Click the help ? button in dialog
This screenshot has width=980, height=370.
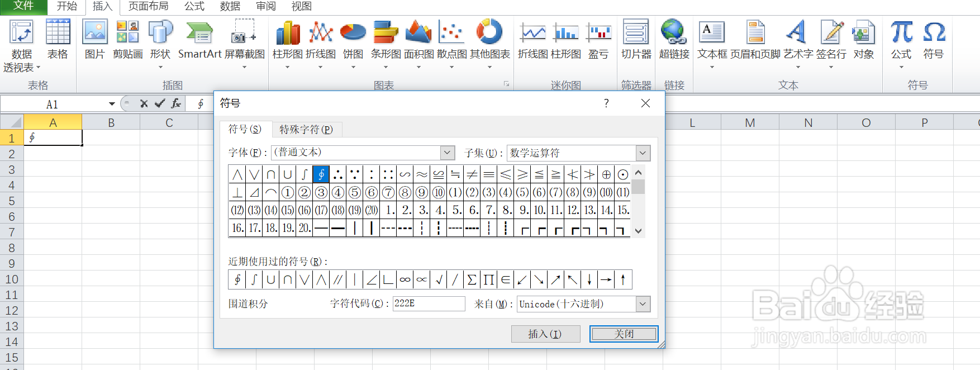(606, 103)
